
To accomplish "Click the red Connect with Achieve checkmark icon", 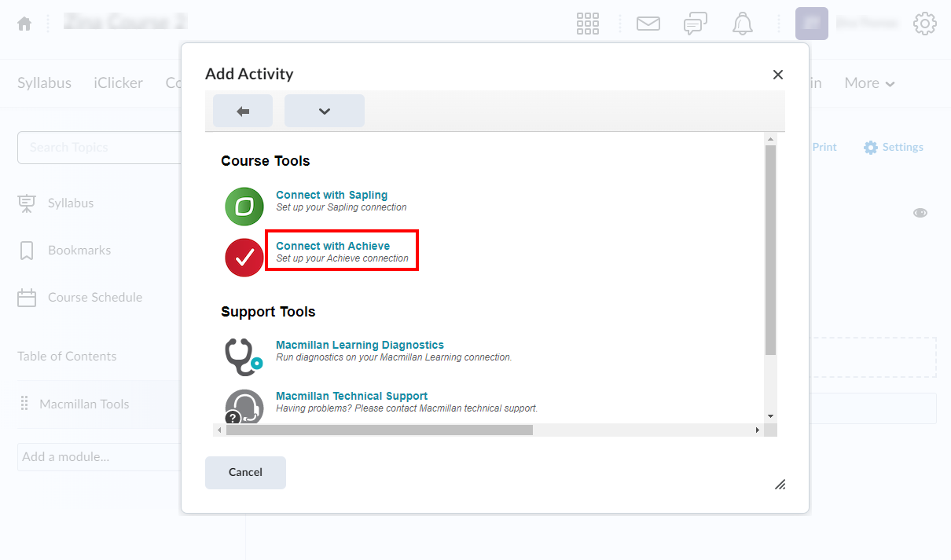I will tap(244, 257).
